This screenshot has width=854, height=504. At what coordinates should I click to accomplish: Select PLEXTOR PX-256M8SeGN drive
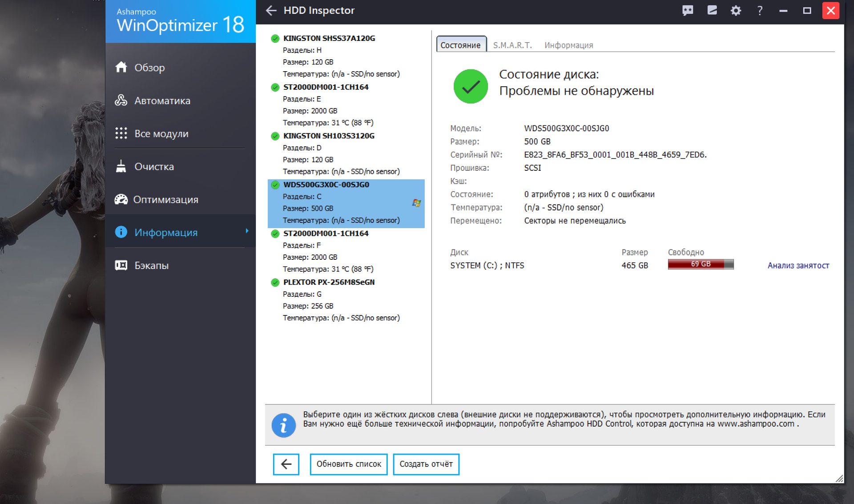coord(329,282)
